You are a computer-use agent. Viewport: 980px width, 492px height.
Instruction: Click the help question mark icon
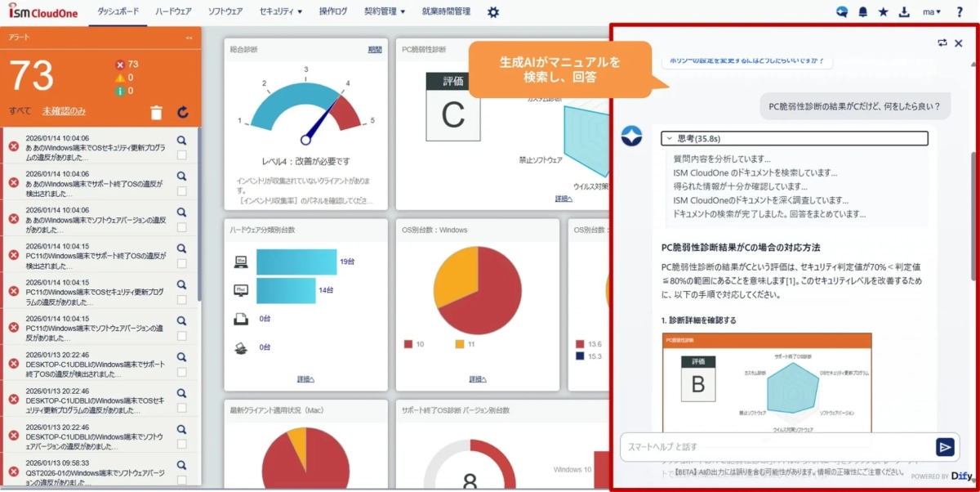pos(961,11)
